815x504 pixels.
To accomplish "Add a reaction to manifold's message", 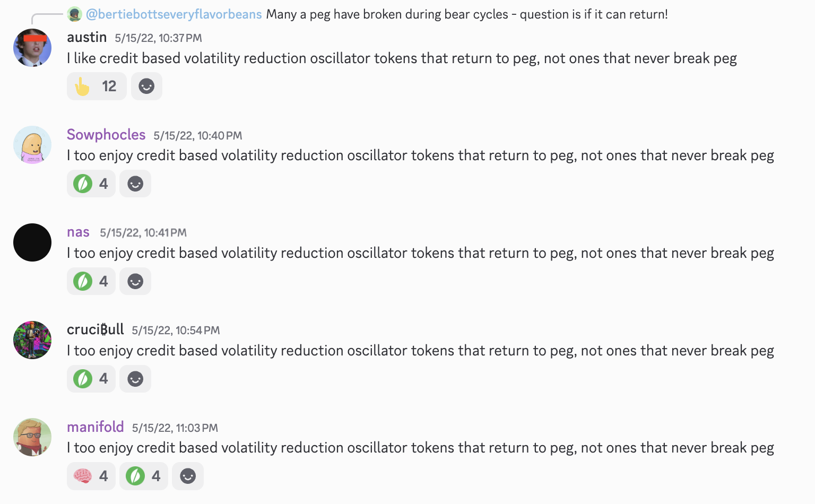I will tap(188, 476).
